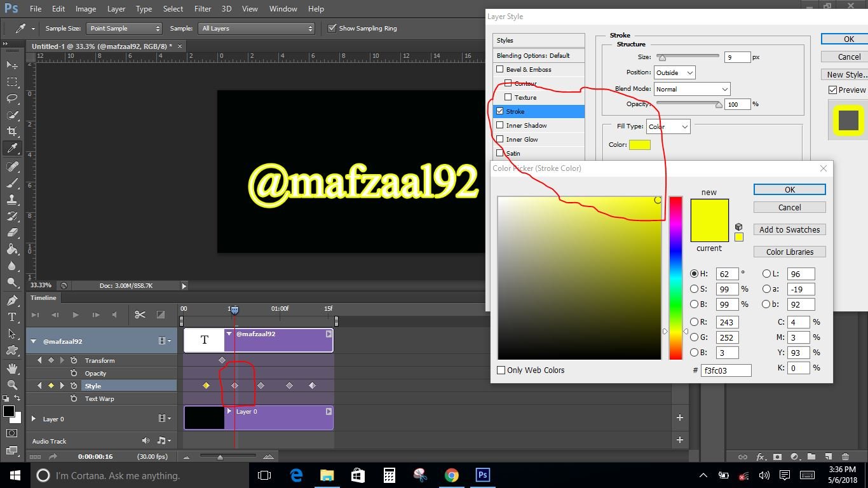Image resolution: width=868 pixels, height=488 pixels.
Task: Open the @mafzaal92 track filmstrip menu
Action: click(164, 341)
